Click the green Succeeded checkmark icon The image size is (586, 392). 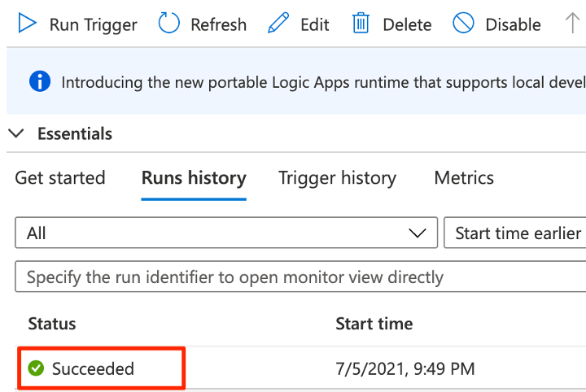(36, 368)
